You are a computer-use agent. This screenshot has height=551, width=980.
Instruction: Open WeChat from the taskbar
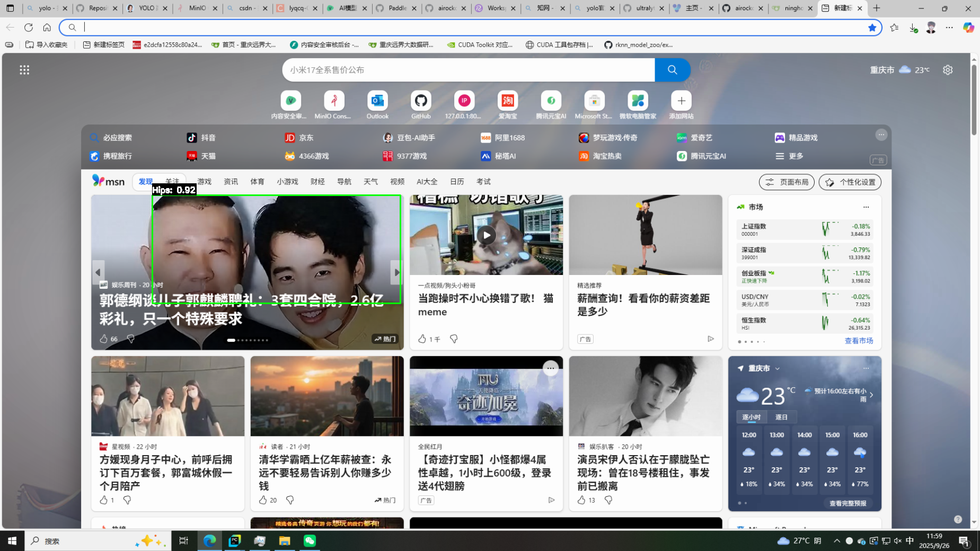(310, 540)
